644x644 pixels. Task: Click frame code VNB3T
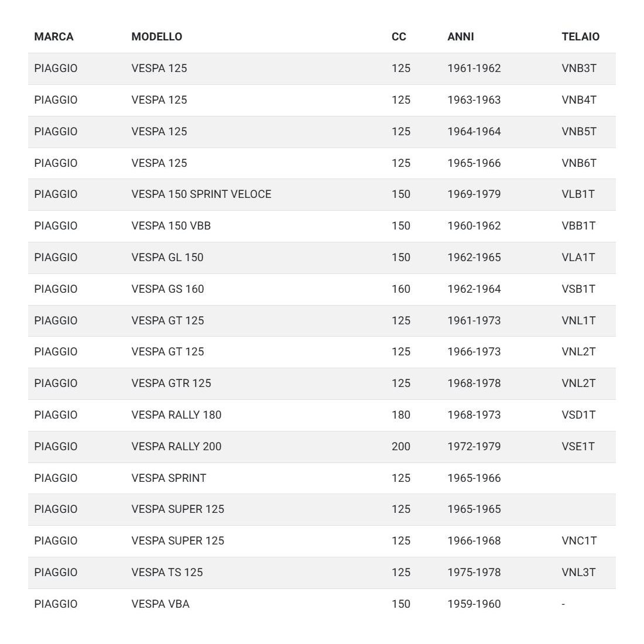578,68
